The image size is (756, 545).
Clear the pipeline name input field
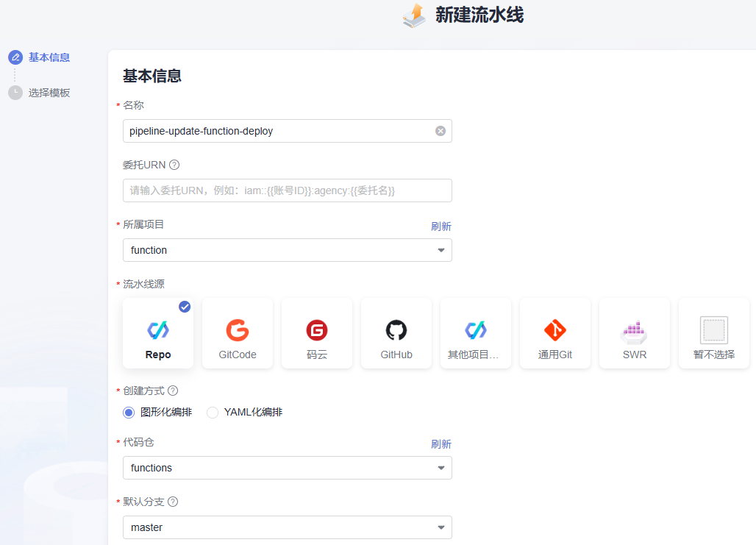click(x=441, y=130)
